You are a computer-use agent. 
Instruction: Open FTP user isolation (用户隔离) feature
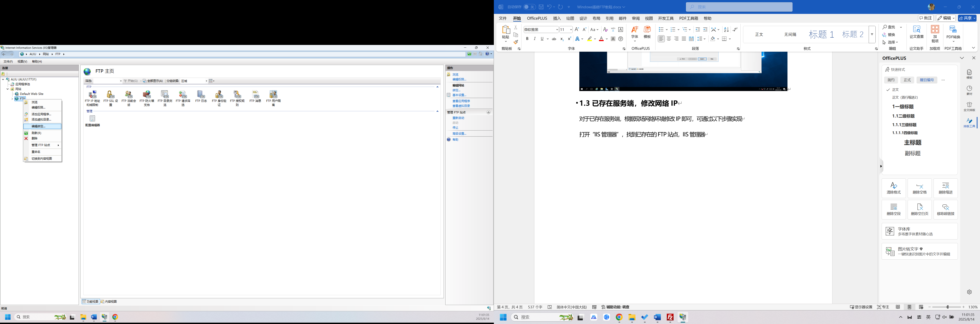[x=273, y=98]
